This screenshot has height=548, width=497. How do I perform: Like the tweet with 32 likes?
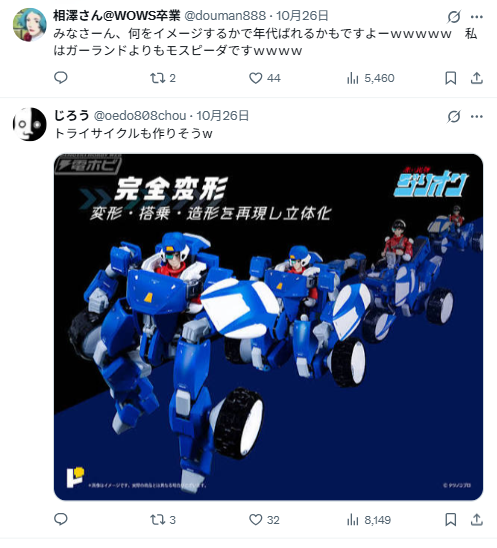264,520
